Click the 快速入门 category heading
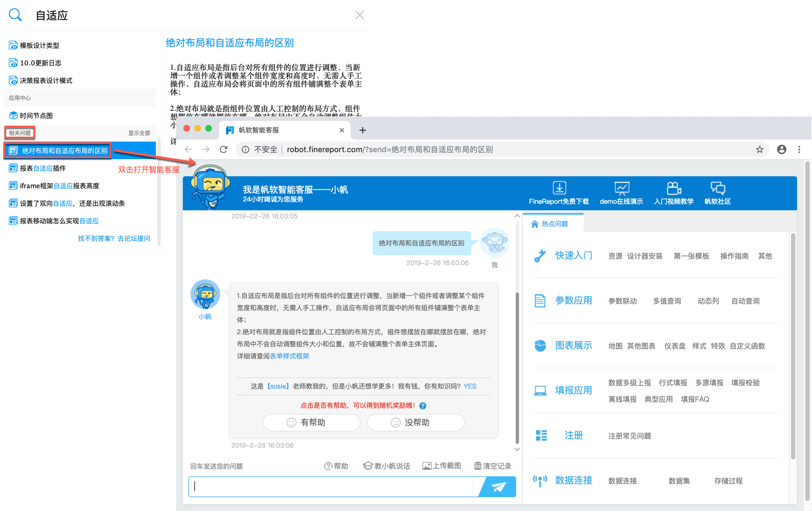812x511 pixels. [573, 256]
